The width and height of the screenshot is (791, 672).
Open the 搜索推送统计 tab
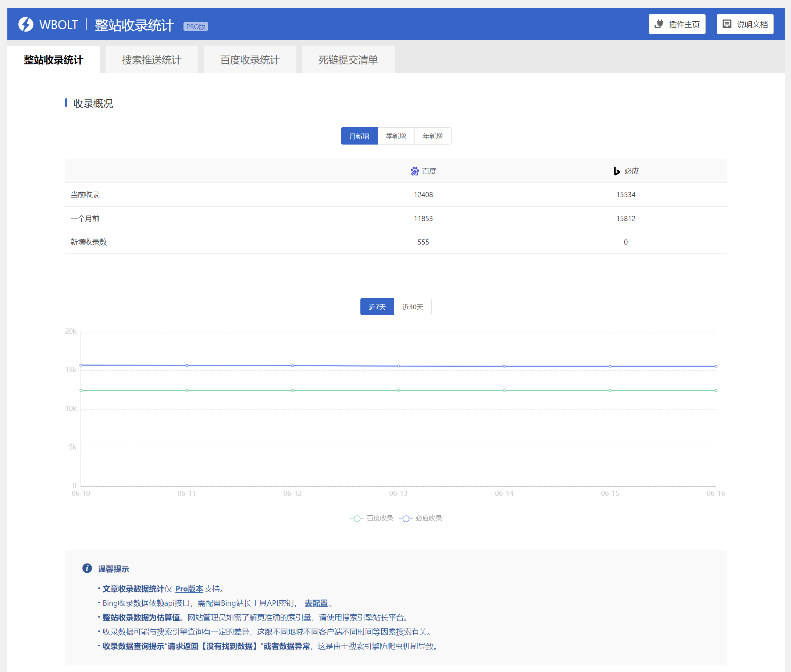tap(152, 60)
